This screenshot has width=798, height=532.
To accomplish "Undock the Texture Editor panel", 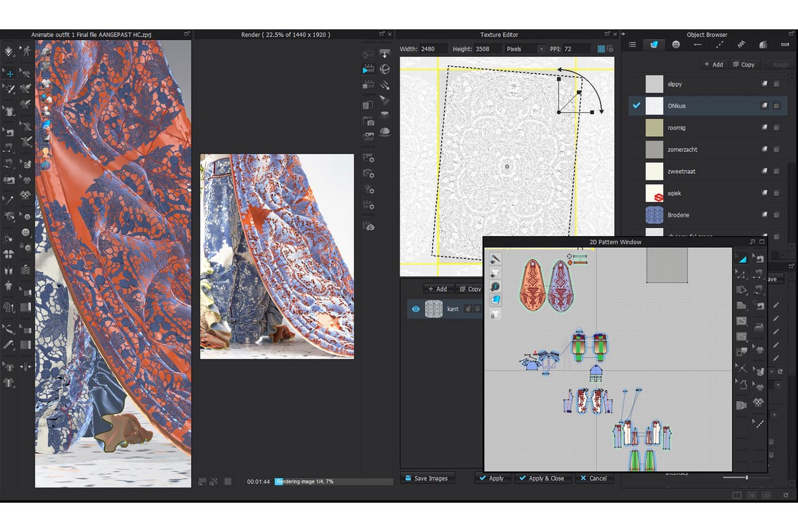I will 606,34.
